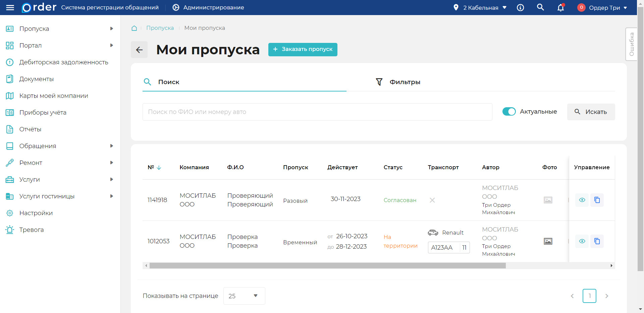Show pass 1012053 with the eye icon
The image size is (644, 313).
click(x=582, y=241)
